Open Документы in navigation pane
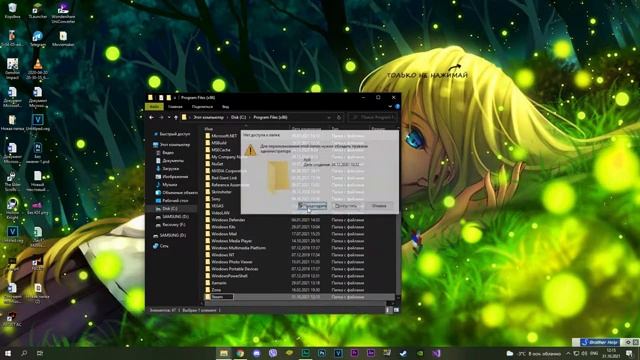This screenshot has height=360, width=640. [x=170, y=161]
